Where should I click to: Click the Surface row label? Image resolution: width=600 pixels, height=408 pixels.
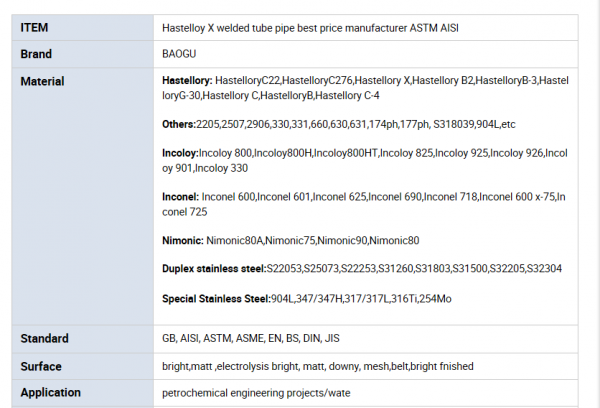pyautogui.click(x=42, y=366)
